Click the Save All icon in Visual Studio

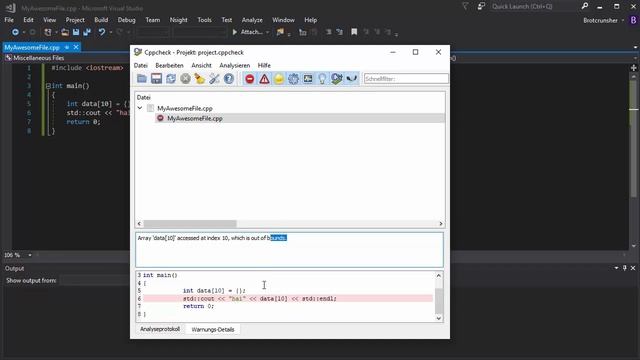(x=87, y=32)
